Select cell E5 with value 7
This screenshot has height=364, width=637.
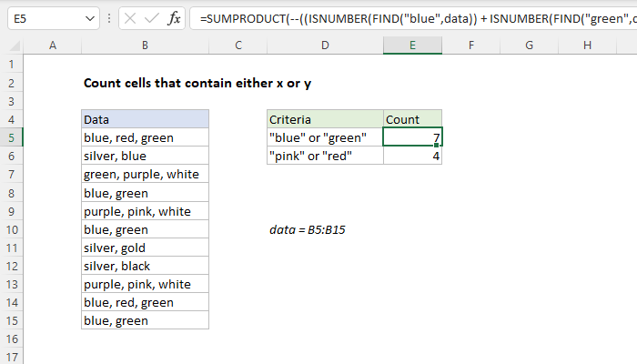tap(413, 137)
